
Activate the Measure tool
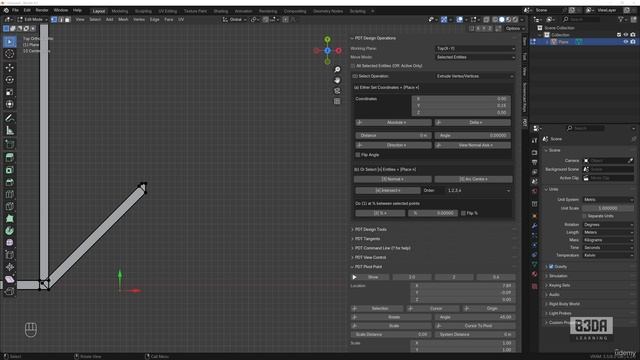(x=9, y=131)
